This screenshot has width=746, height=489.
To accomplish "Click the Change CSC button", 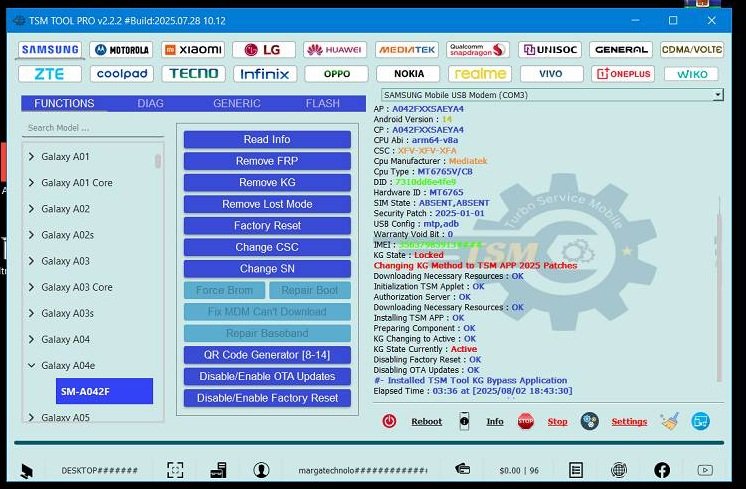I will point(267,247).
